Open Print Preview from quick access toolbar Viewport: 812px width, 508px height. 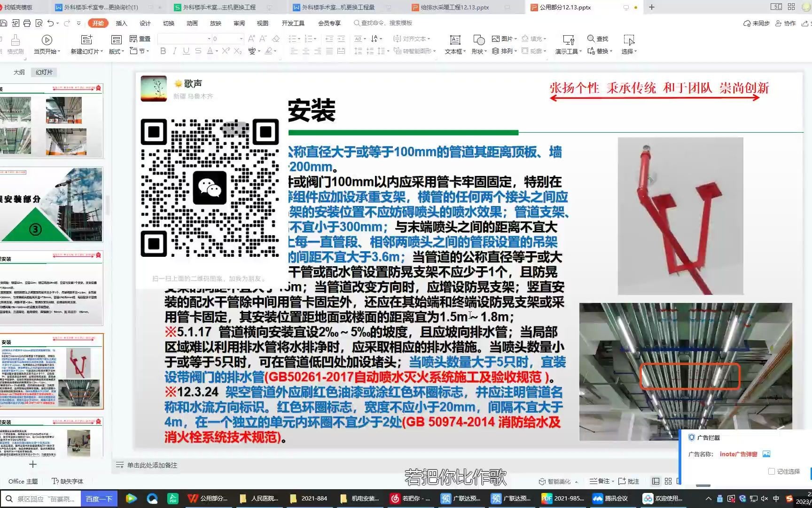point(39,23)
